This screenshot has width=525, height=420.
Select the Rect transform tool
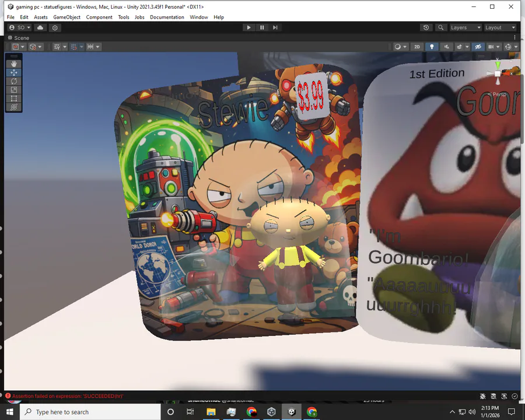coord(14,99)
